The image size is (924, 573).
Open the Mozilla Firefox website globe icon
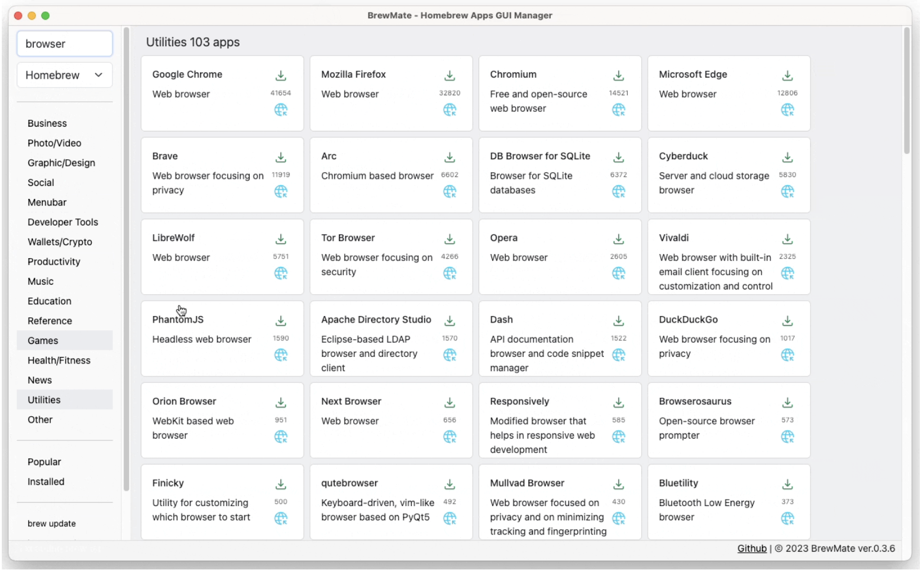click(x=450, y=110)
